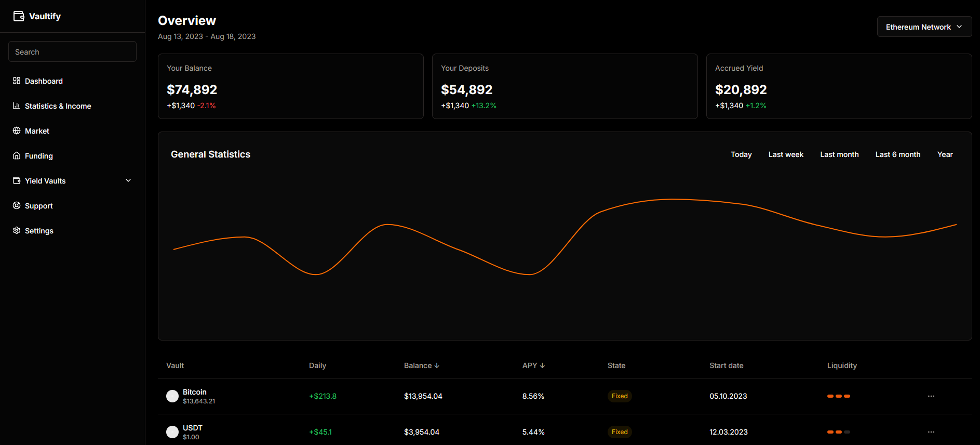Click the Settings gear icon
Screen dimensions: 980x445
click(x=17, y=230)
